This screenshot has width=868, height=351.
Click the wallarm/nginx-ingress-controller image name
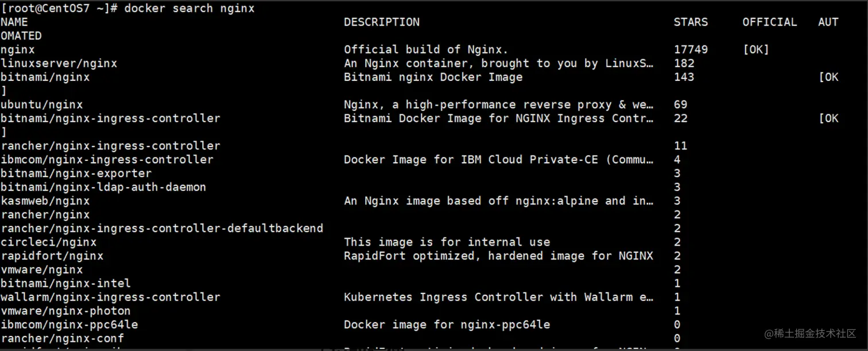point(110,297)
